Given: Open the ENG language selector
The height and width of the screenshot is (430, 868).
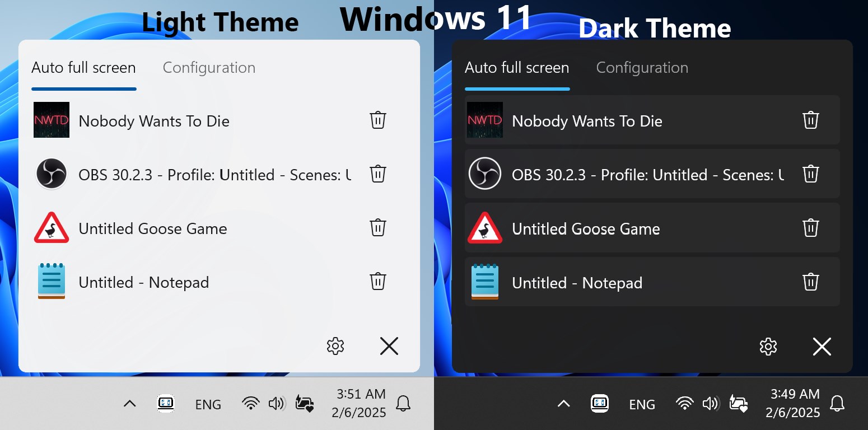Looking at the screenshot, I should [x=208, y=404].
